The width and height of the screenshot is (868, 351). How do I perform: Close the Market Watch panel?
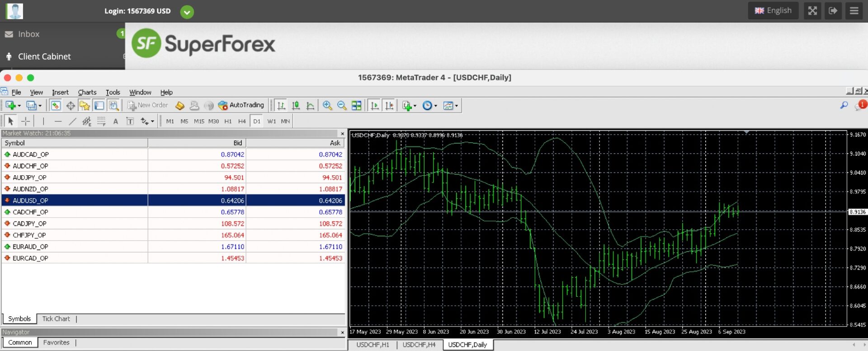click(x=342, y=133)
